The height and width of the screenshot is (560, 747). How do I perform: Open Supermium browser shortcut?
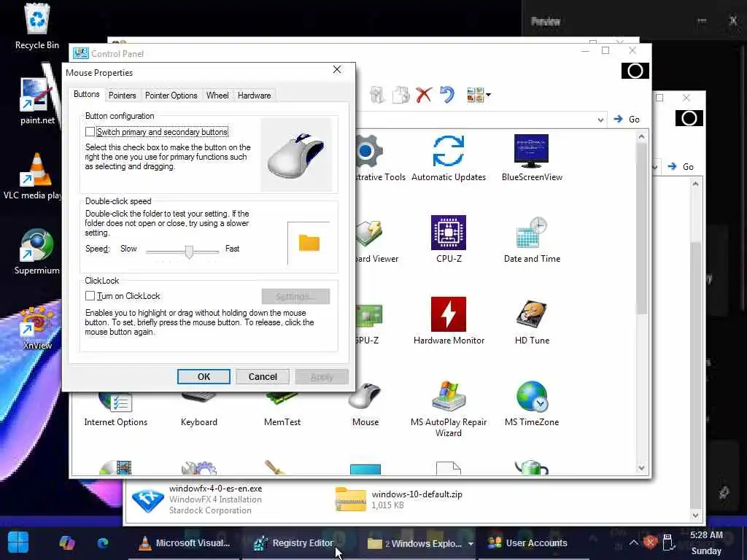36,252
